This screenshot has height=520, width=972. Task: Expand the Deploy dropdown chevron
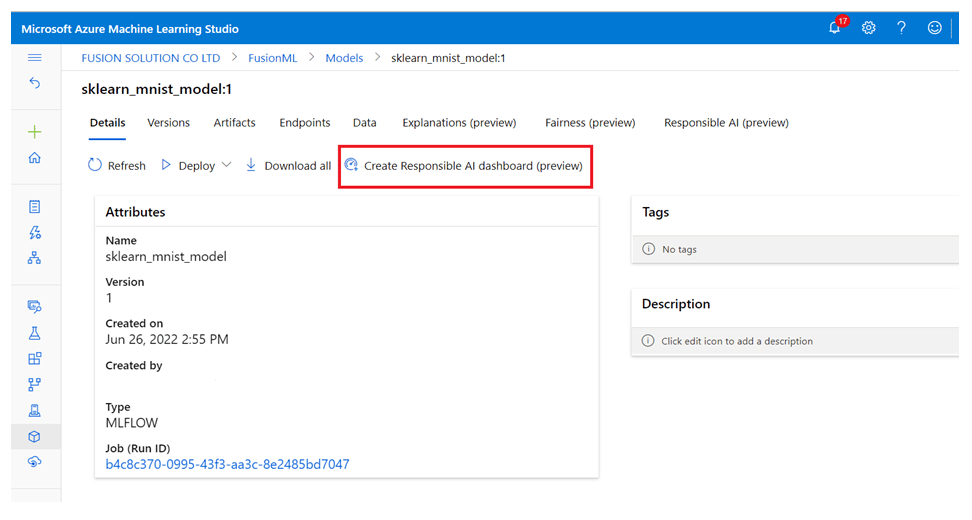pos(226,165)
